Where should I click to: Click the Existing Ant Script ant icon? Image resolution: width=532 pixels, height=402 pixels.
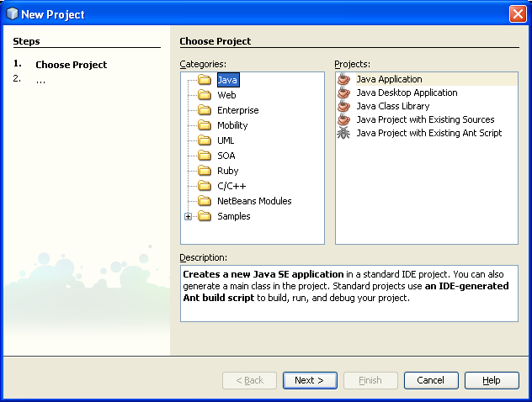[343, 133]
